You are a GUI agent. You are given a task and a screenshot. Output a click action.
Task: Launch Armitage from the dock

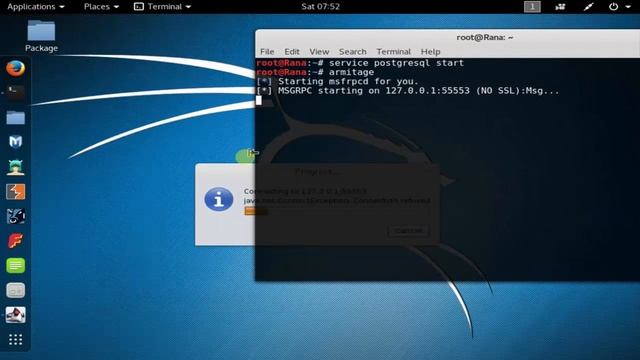16,167
